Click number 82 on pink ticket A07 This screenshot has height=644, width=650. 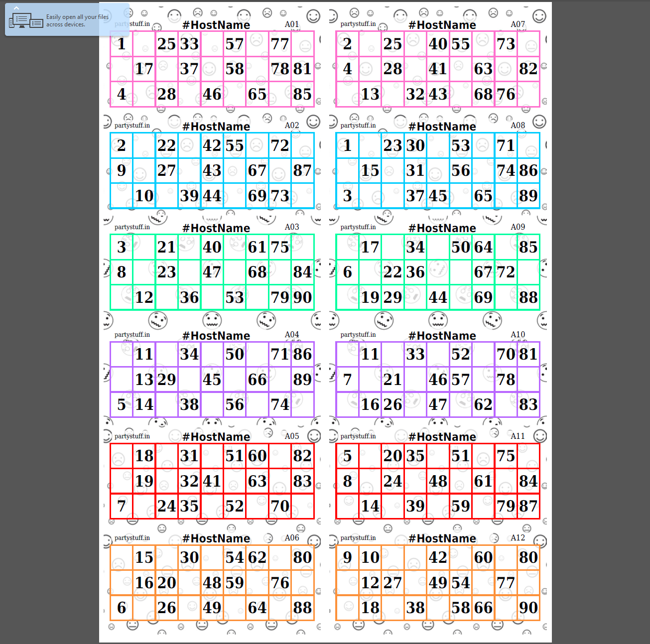528,69
